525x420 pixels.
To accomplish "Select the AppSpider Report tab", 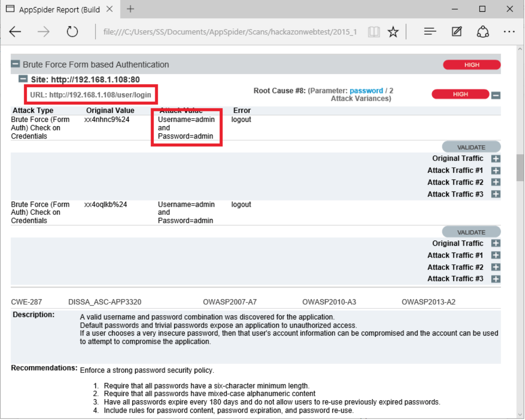I will 60,9.
